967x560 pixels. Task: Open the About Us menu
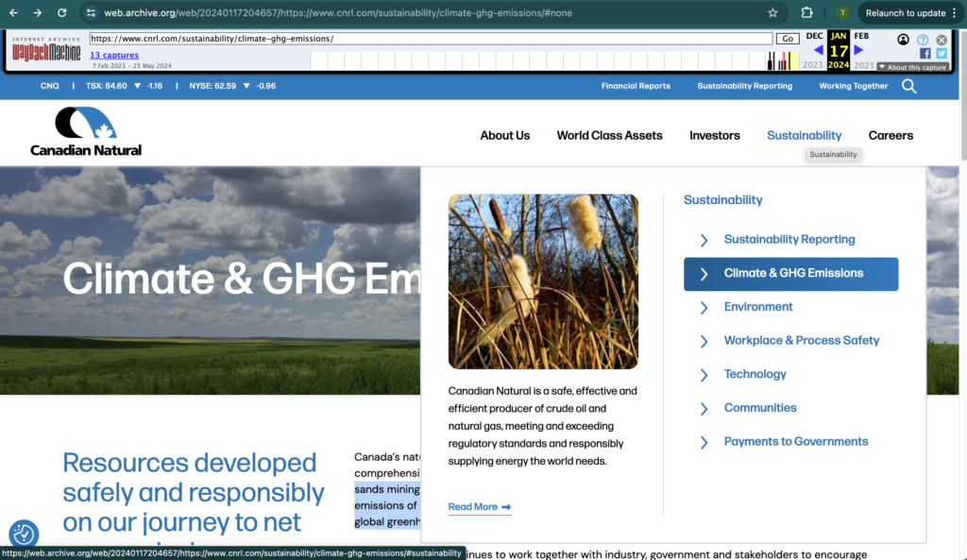pyautogui.click(x=505, y=136)
